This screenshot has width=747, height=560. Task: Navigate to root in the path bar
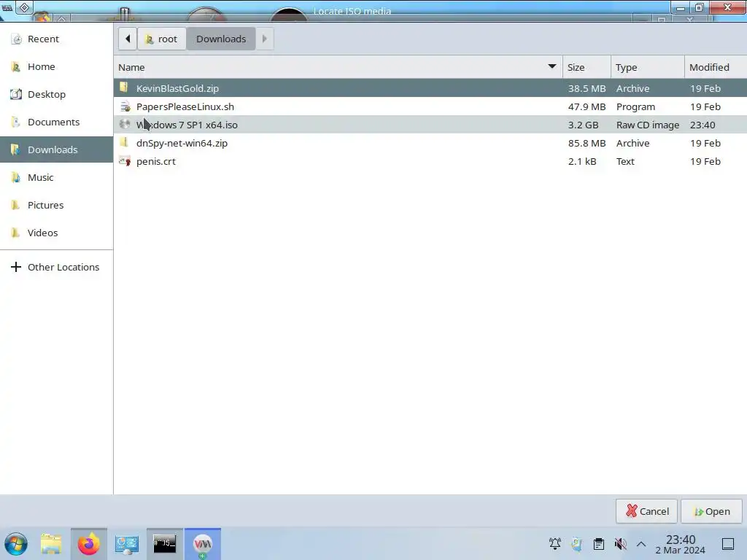pos(161,39)
